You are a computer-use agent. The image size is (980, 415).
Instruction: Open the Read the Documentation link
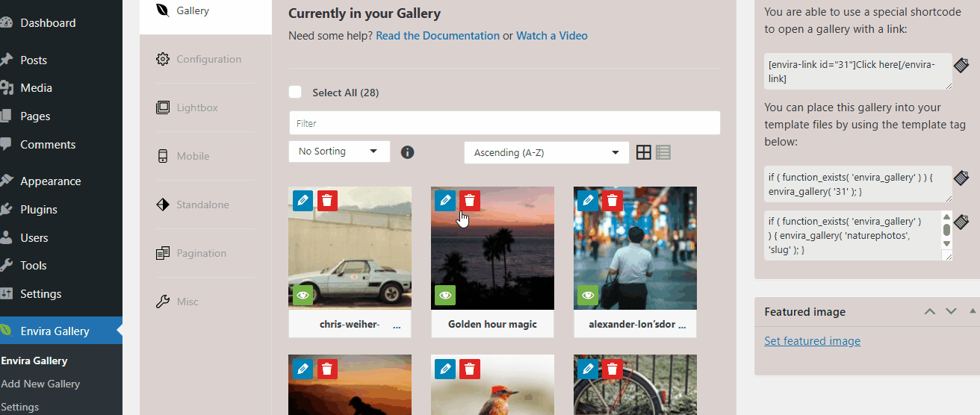[438, 36]
